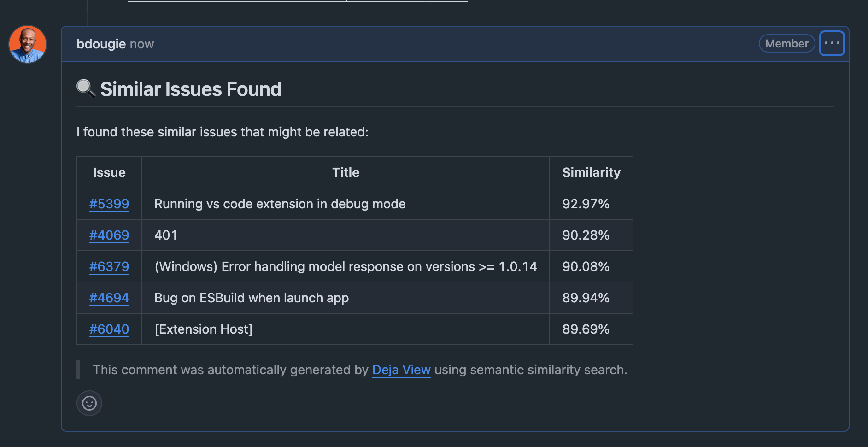Open the comment options three-dots menu

[832, 43]
